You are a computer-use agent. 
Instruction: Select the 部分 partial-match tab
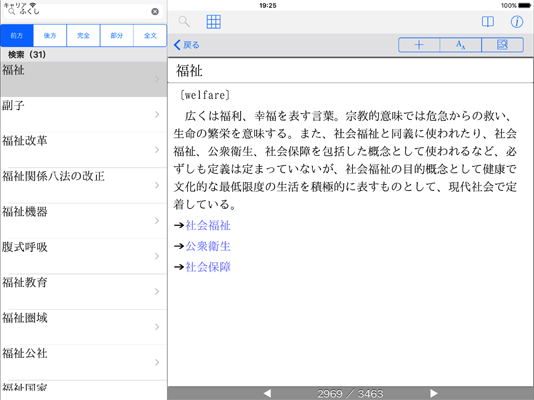[x=117, y=35]
